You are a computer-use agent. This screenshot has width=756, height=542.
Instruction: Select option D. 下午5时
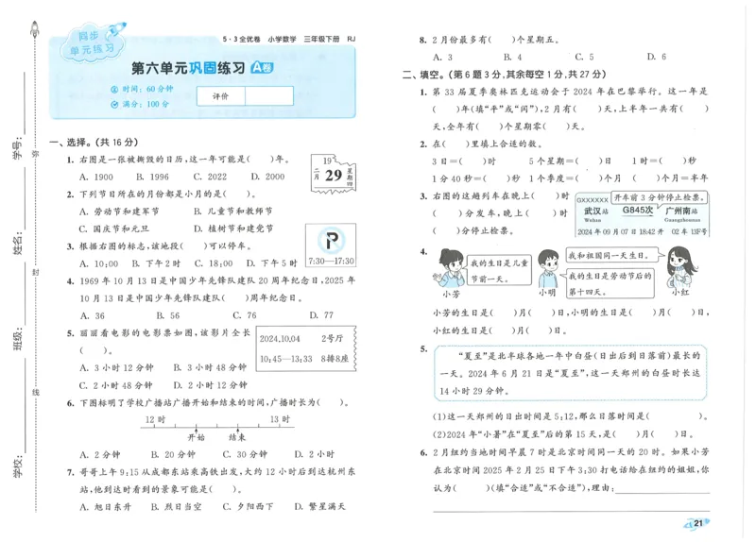pos(272,263)
